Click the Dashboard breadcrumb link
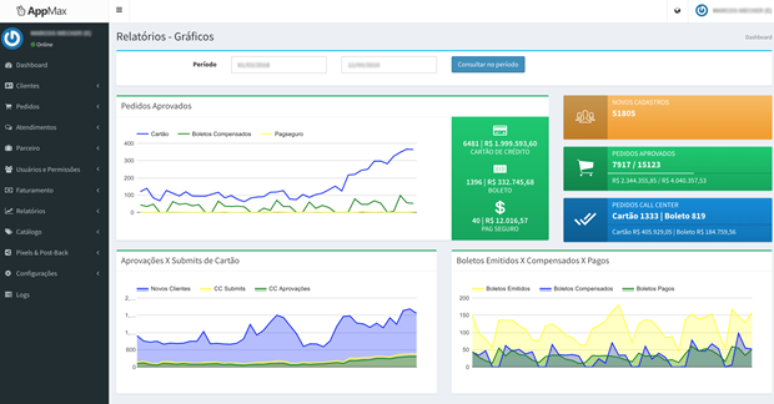This screenshot has height=404, width=774. pyautogui.click(x=758, y=37)
